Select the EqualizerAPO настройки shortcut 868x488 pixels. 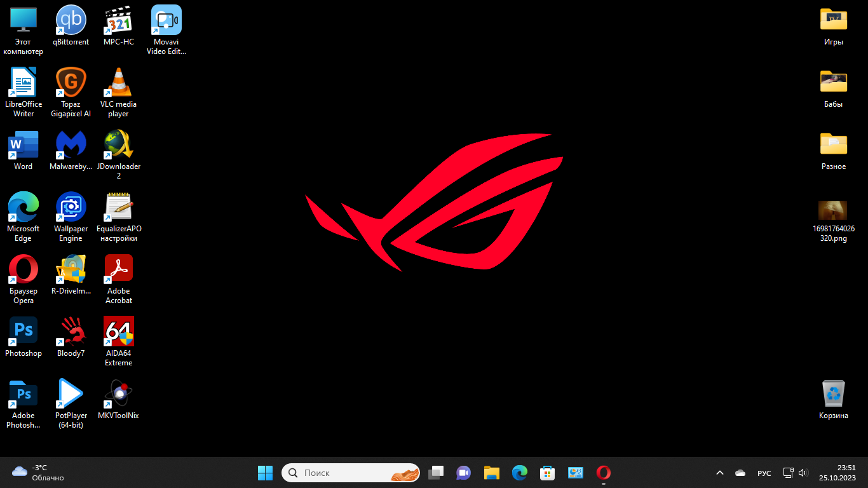(x=119, y=217)
